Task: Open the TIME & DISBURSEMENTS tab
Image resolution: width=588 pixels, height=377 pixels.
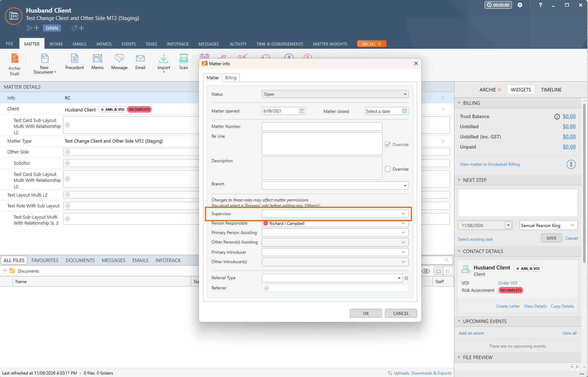Action: tap(280, 44)
